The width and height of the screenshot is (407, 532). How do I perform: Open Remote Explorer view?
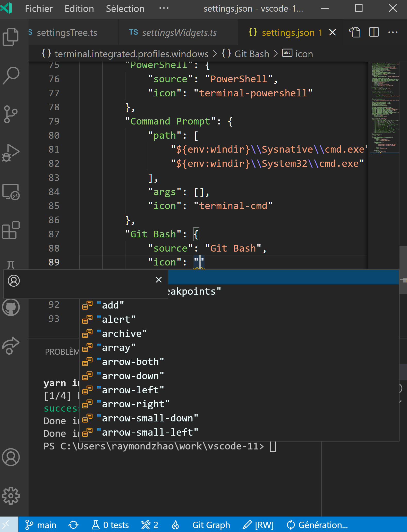click(11, 192)
